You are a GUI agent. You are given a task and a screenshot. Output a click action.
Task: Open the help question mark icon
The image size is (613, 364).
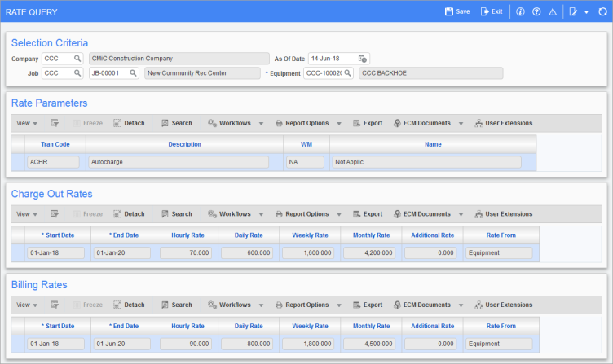point(536,12)
